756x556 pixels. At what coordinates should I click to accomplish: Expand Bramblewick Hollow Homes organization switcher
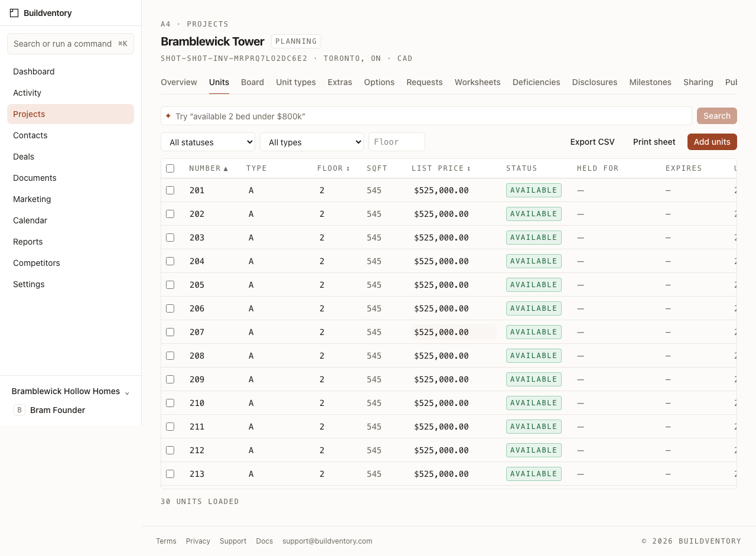[x=70, y=391]
